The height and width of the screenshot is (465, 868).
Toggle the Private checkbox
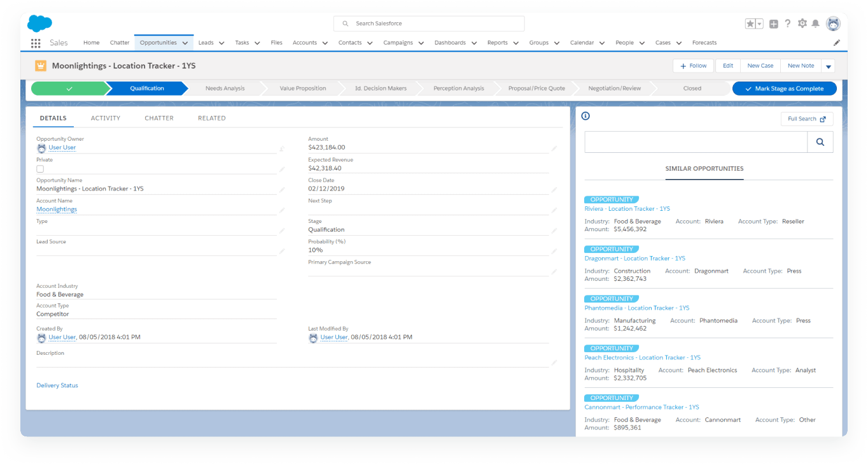40,169
